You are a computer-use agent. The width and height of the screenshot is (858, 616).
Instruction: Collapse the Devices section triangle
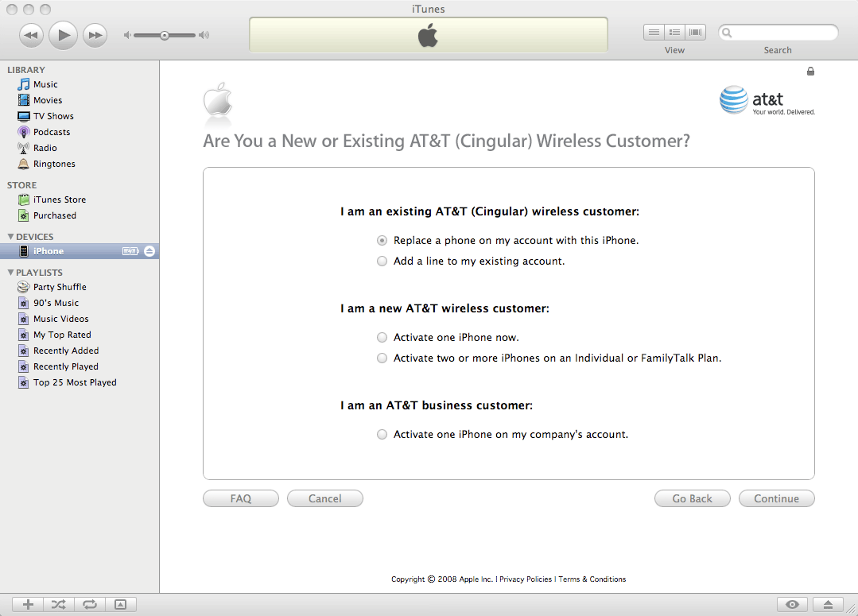pyautogui.click(x=10, y=236)
